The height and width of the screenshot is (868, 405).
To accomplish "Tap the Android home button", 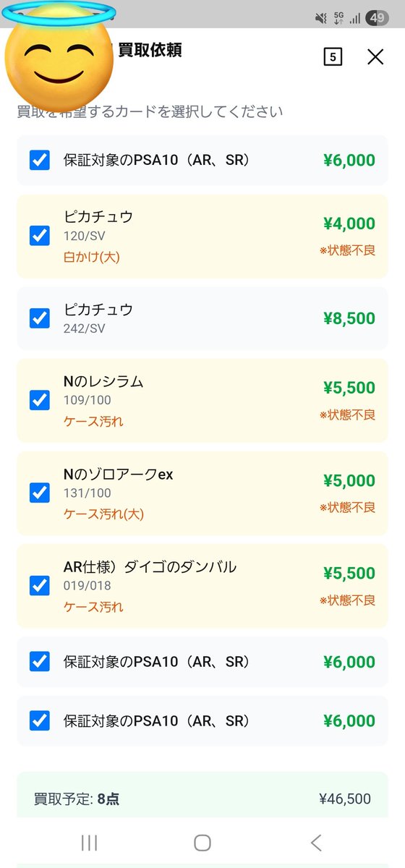I will coord(202,842).
